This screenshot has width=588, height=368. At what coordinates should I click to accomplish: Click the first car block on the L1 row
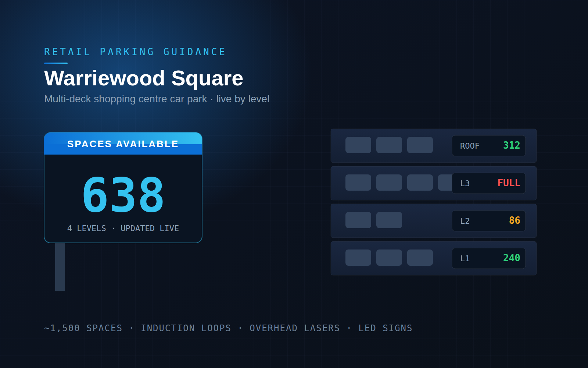click(x=358, y=258)
